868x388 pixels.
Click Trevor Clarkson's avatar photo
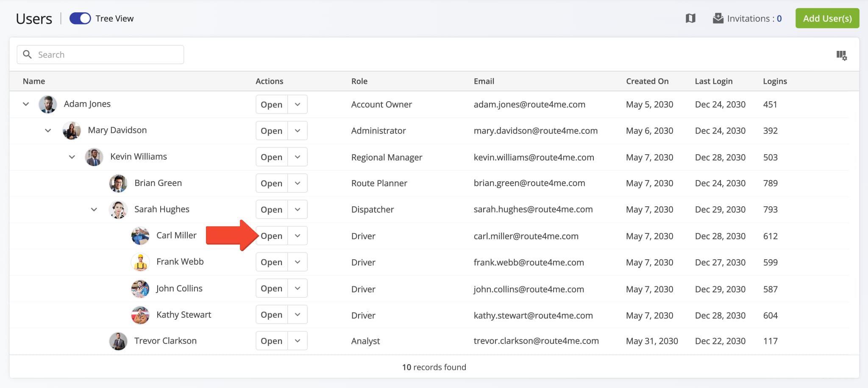(x=118, y=341)
